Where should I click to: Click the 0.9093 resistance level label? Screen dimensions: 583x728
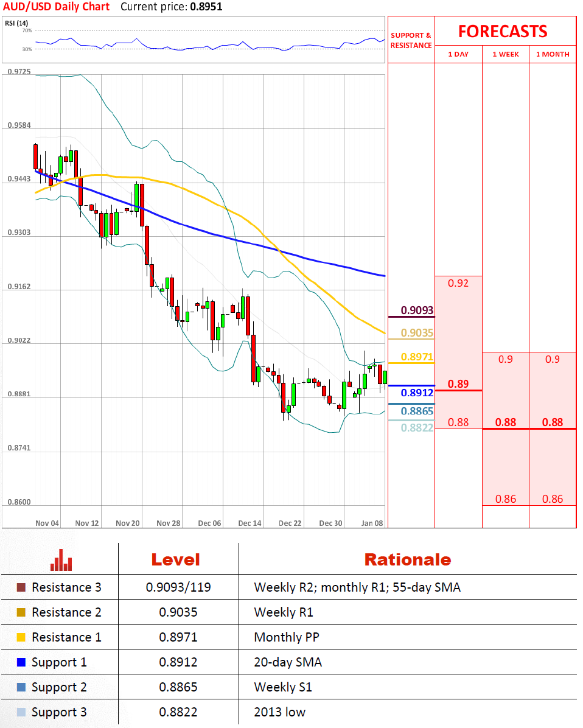tap(417, 310)
